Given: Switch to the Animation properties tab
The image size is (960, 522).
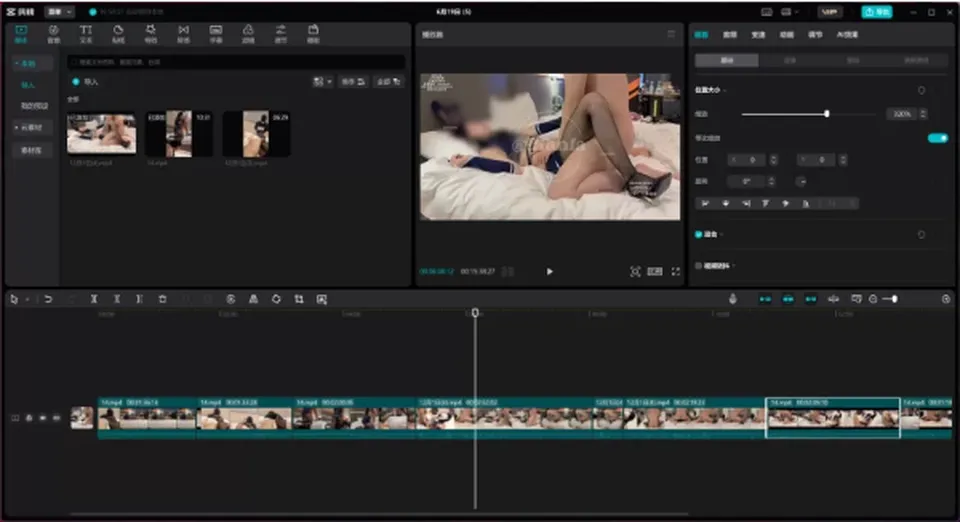Looking at the screenshot, I should click(787, 34).
